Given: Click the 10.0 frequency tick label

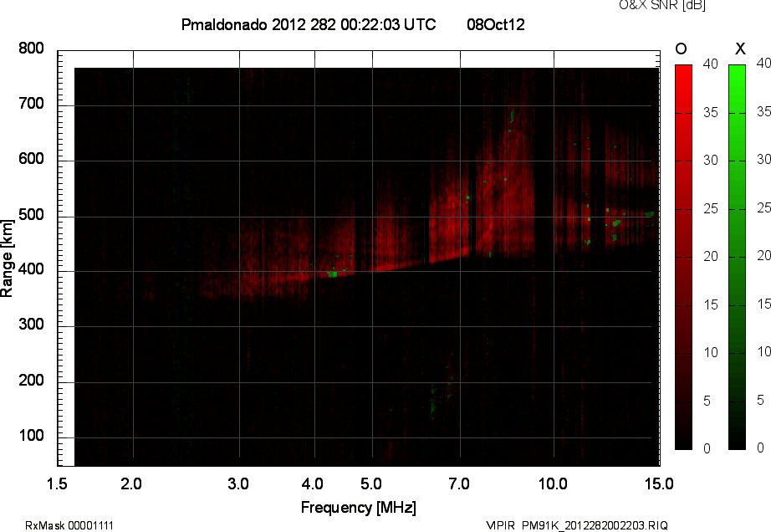Looking at the screenshot, I should [554, 483].
